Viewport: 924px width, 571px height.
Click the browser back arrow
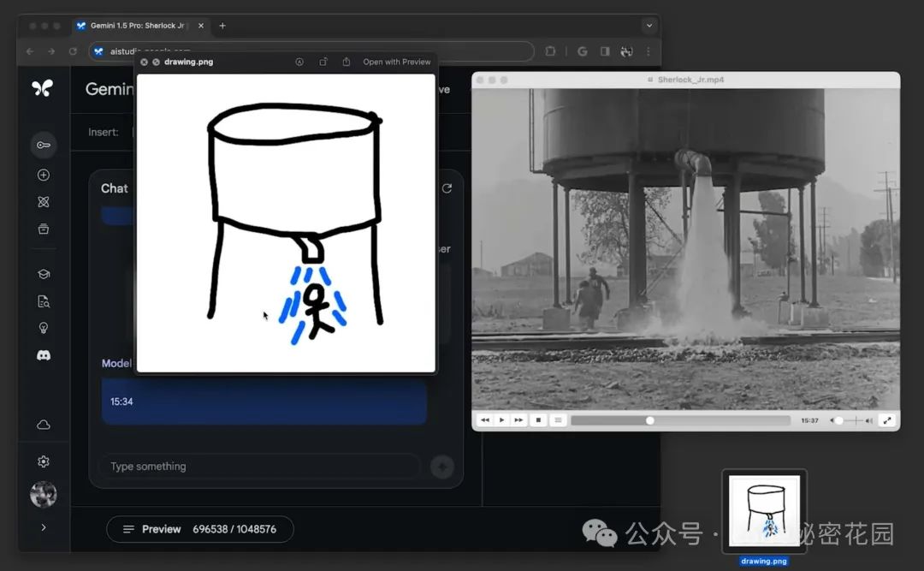[x=30, y=51]
